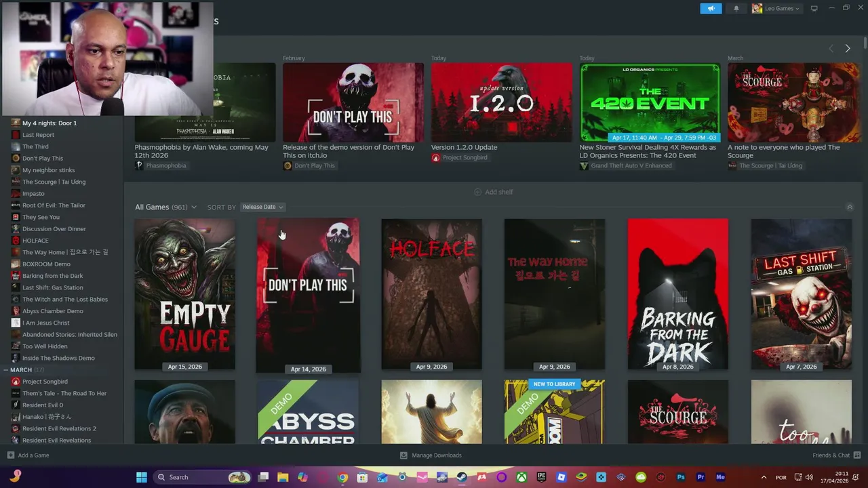Open Barking From The Dark cover
This screenshot has height=488, width=868.
pos(678,294)
